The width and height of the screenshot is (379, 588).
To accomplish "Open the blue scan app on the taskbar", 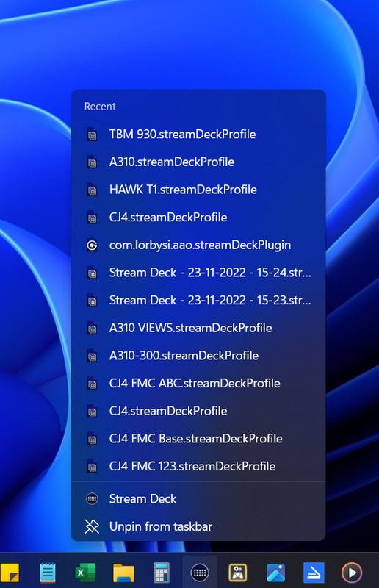I will 314,573.
